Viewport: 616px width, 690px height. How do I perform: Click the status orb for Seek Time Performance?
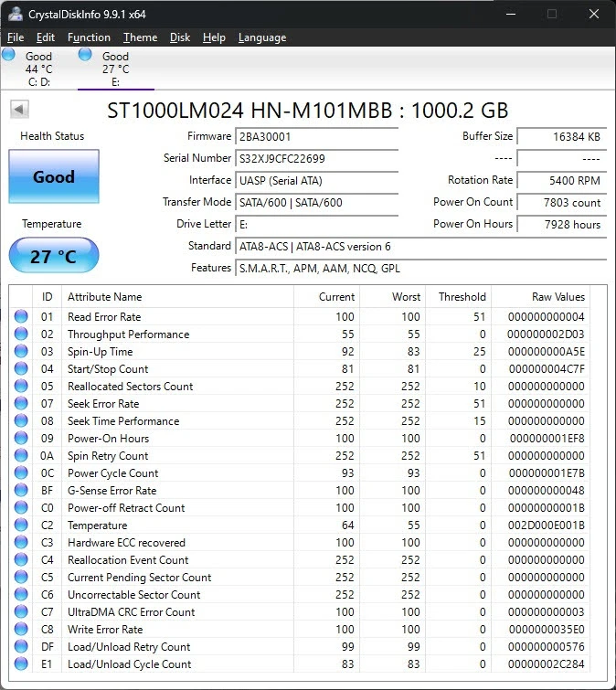[x=21, y=420]
